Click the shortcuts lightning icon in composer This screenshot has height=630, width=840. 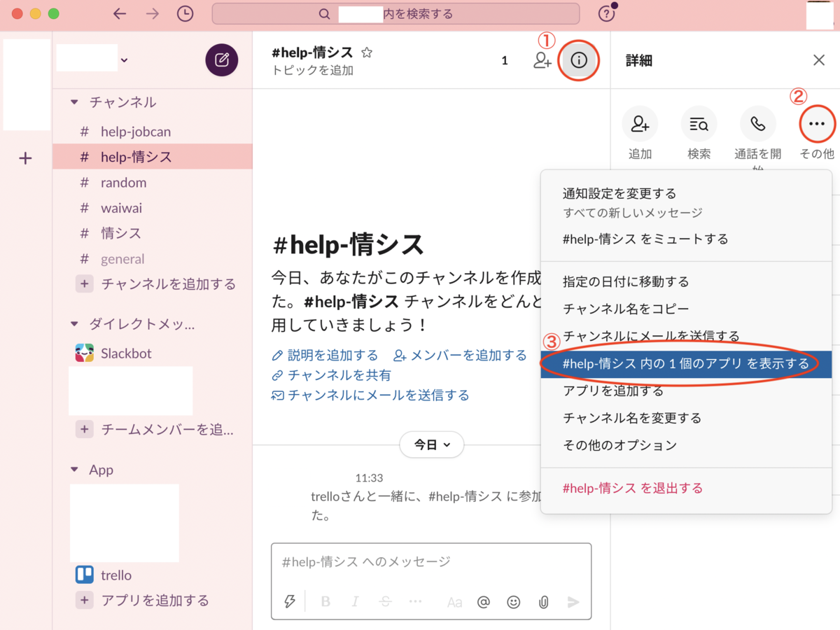click(289, 602)
